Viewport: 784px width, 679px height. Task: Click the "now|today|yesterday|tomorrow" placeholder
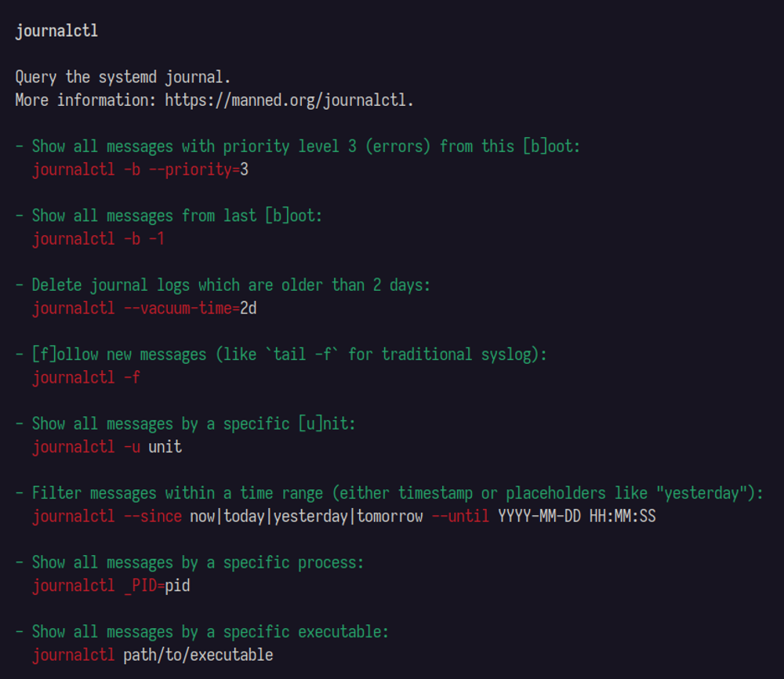307,517
